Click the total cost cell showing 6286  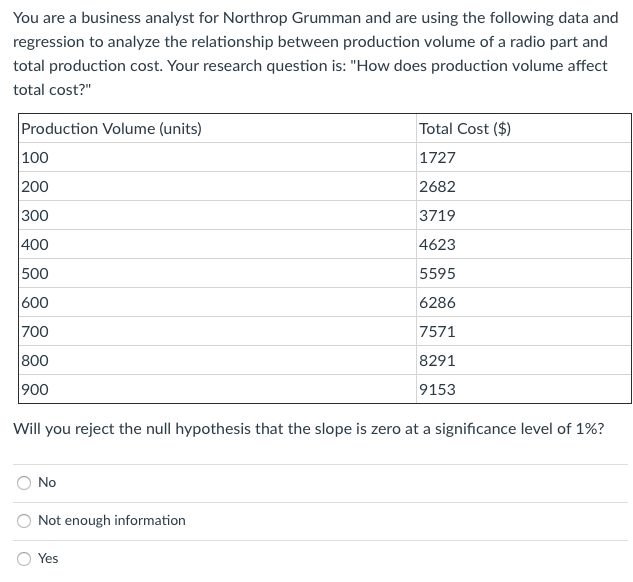point(437,303)
